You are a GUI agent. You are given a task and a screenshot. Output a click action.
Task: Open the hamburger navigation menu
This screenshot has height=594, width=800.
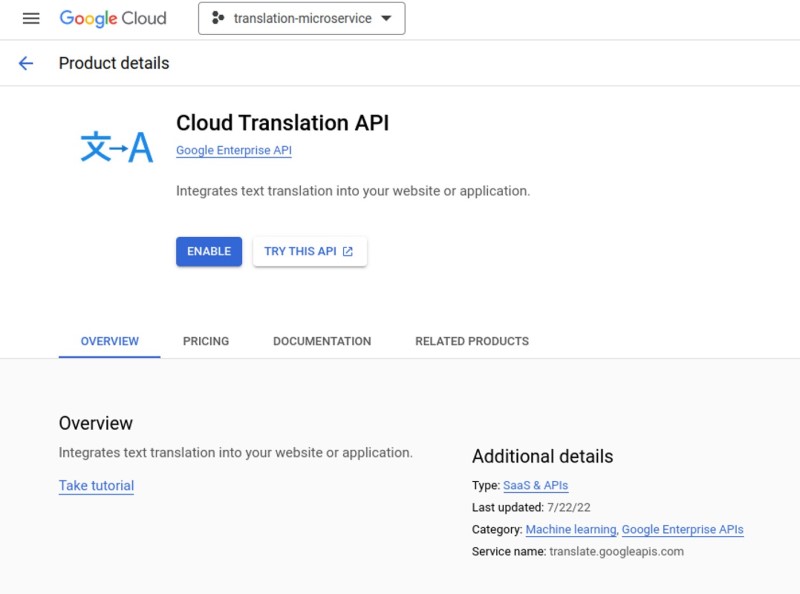[x=31, y=19]
